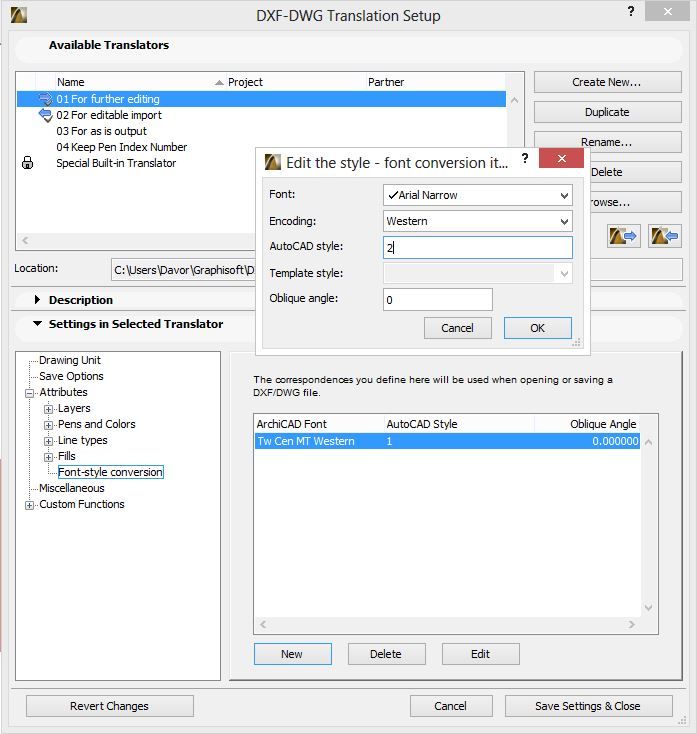697x734 pixels.
Task: Click the AutoCAD style input field
Action: [x=477, y=247]
